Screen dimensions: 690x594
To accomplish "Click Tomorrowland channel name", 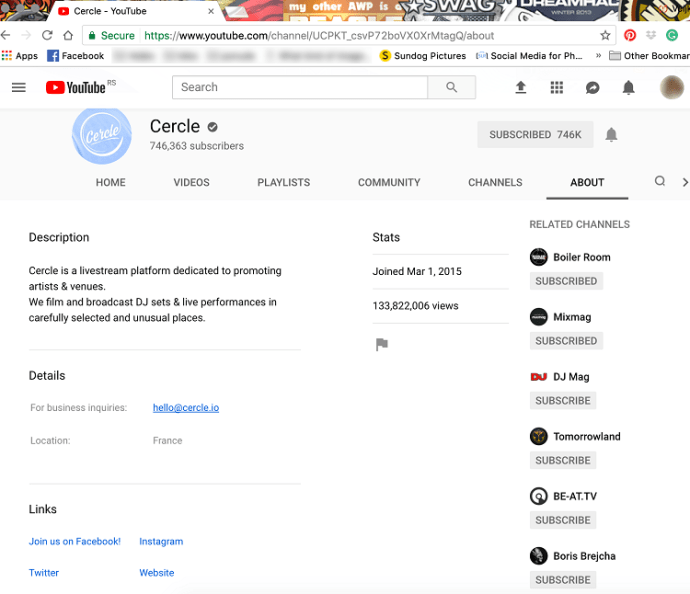I will [587, 436].
